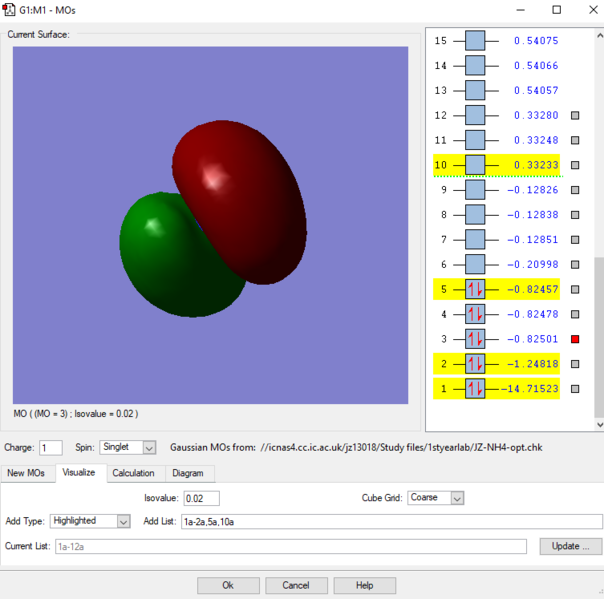Click the Ok button
This screenshot has height=599, width=604.
(x=228, y=586)
